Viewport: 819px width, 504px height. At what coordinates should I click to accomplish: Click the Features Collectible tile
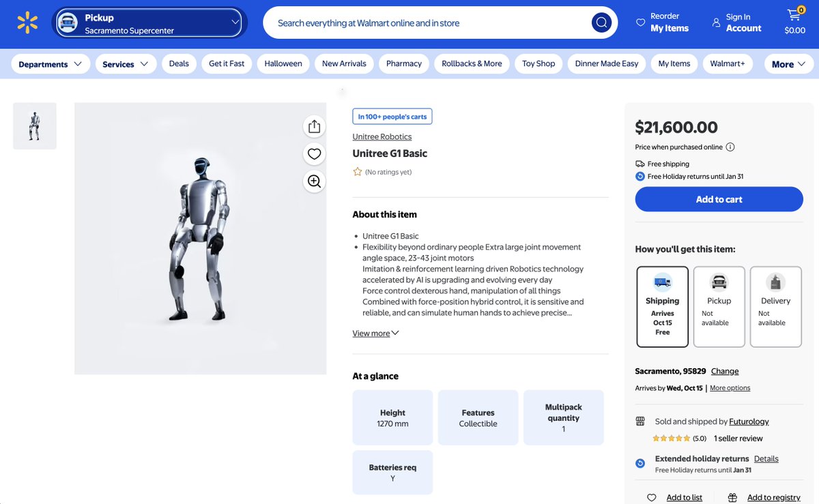pos(478,418)
